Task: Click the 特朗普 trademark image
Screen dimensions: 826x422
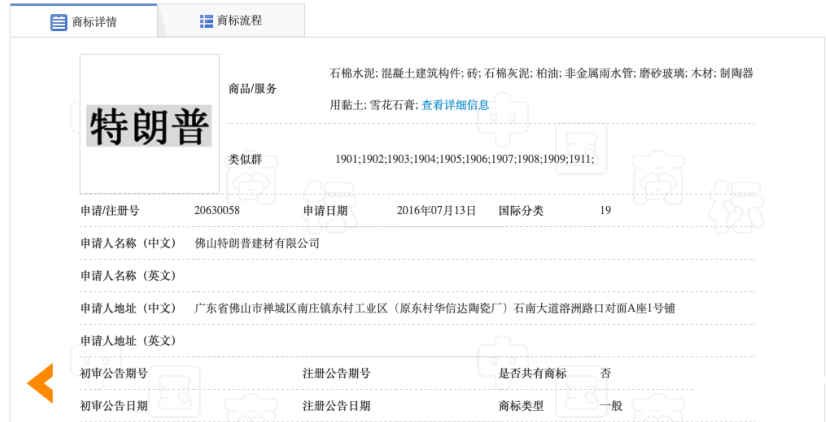Action: coord(150,125)
